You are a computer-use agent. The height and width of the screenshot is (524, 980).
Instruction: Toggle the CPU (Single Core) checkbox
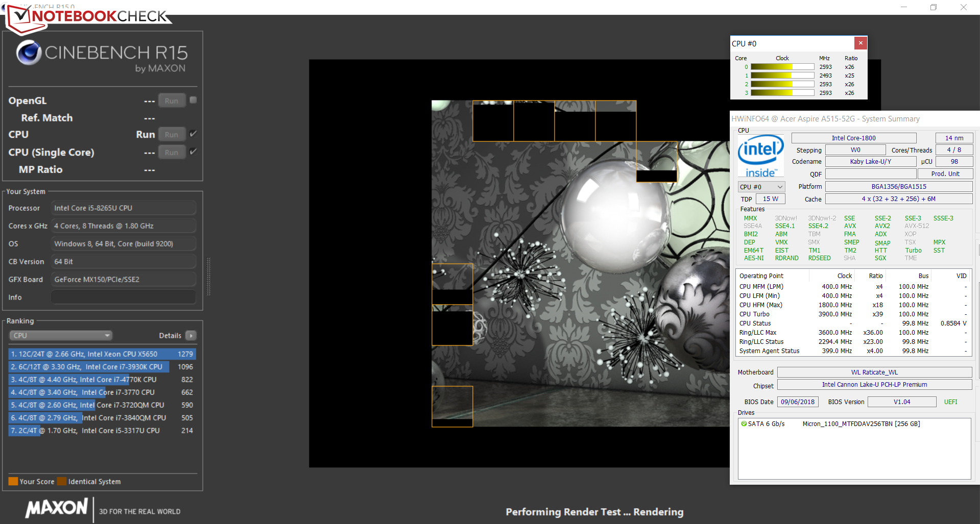coord(193,152)
